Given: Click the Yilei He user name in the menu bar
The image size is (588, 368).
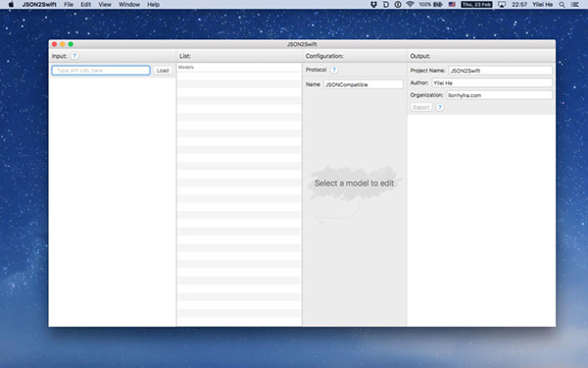Looking at the screenshot, I should coord(543,5).
